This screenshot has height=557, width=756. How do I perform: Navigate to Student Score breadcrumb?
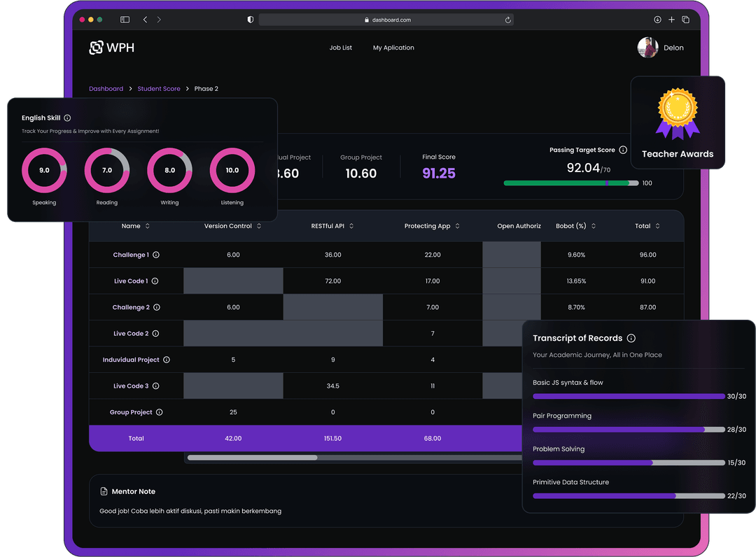(x=159, y=89)
